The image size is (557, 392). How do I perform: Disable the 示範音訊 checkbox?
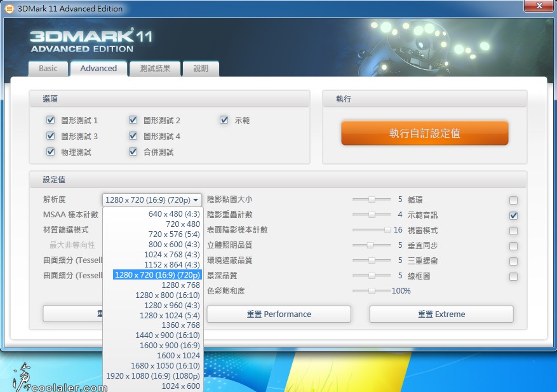coord(513,216)
